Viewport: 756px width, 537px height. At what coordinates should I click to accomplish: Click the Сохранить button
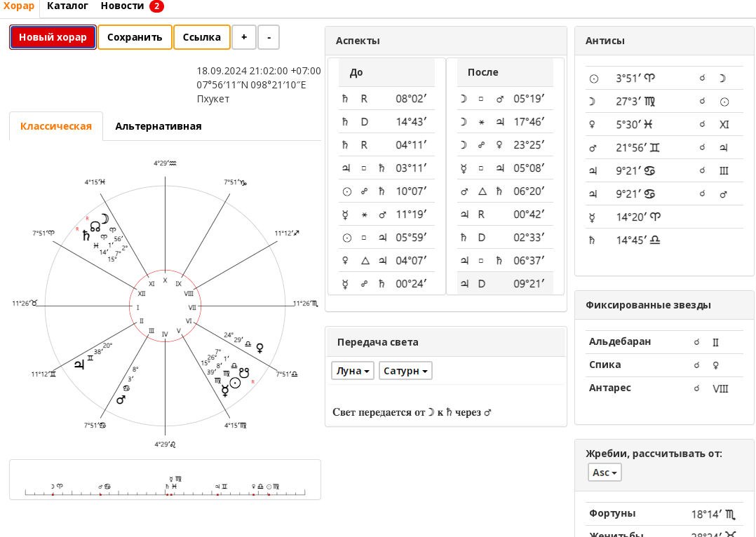point(135,37)
